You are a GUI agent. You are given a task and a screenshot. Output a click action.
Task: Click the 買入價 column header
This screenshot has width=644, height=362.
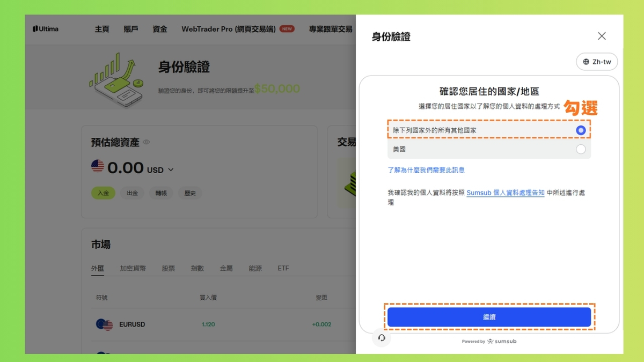click(208, 298)
